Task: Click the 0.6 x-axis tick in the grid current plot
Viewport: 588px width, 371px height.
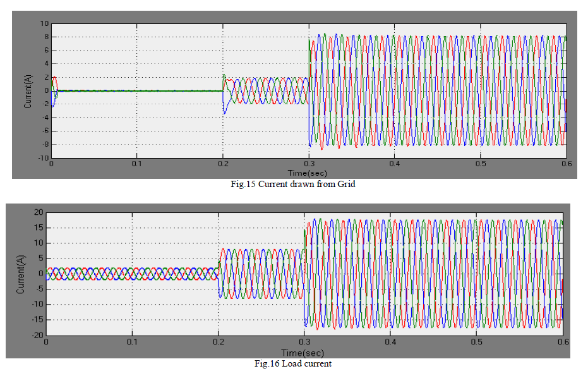Action: pyautogui.click(x=565, y=164)
